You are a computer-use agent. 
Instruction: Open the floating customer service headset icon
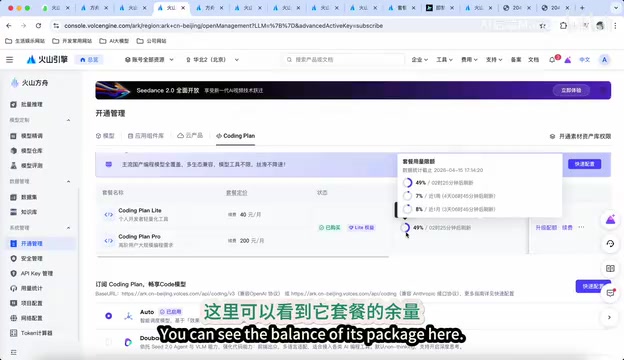click(610, 244)
